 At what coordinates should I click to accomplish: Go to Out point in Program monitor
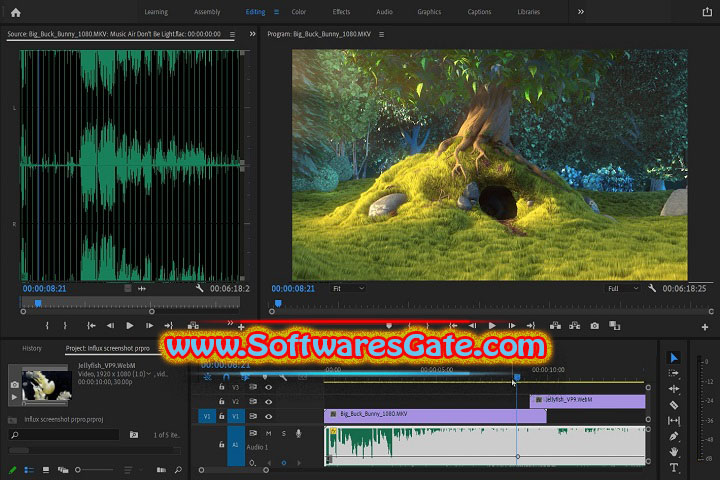click(x=531, y=325)
